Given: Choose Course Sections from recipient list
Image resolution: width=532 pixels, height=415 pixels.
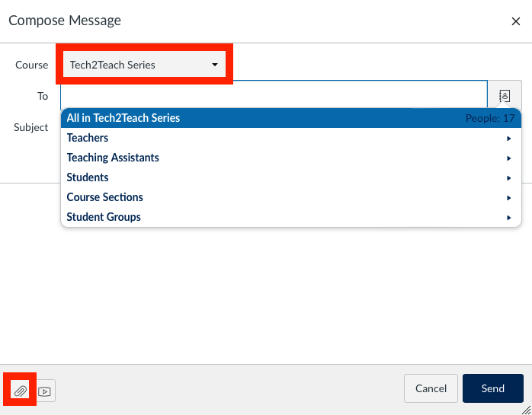Looking at the screenshot, I should [x=290, y=197].
